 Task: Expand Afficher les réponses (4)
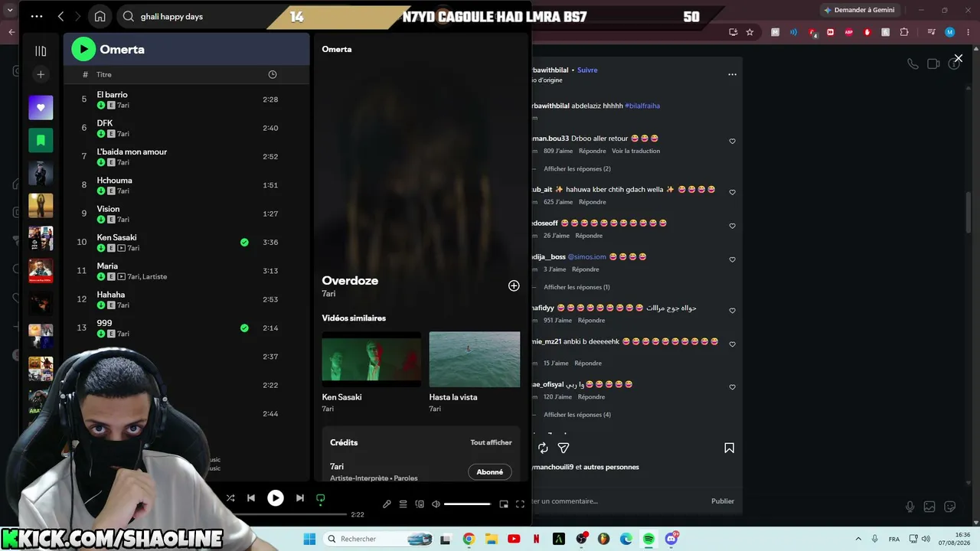(577, 415)
